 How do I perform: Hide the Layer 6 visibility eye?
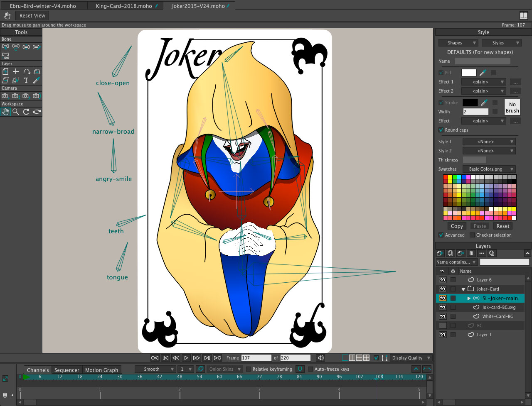click(x=443, y=280)
